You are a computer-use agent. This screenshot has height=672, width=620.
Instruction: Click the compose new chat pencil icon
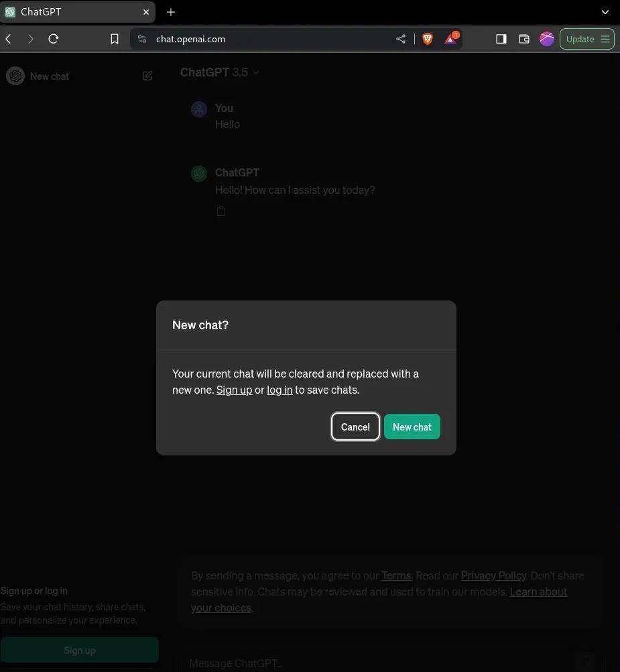[147, 76]
